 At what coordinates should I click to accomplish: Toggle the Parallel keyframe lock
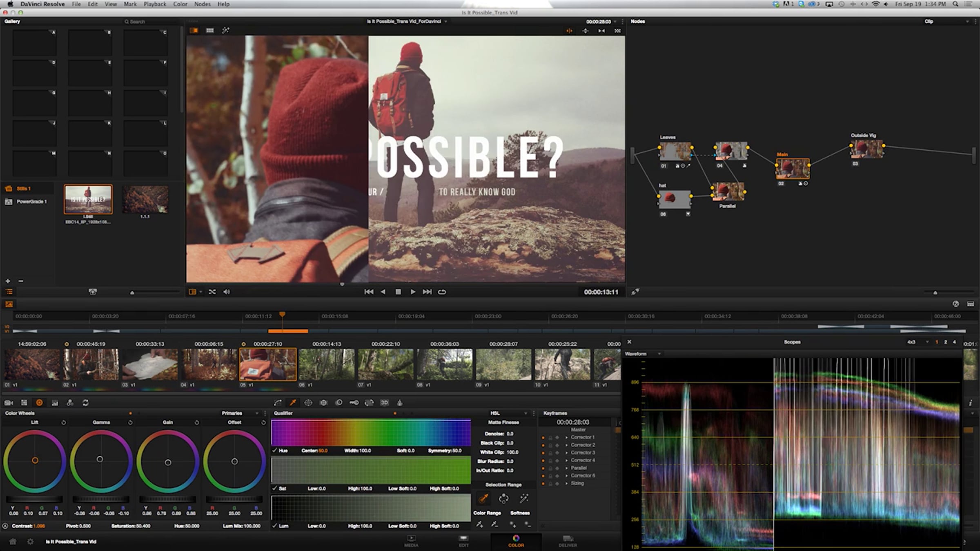coord(550,468)
